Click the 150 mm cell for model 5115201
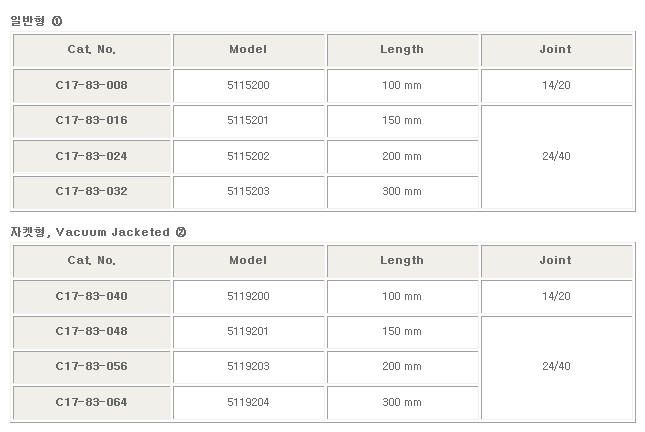The height and width of the screenshot is (432, 645). (x=402, y=121)
